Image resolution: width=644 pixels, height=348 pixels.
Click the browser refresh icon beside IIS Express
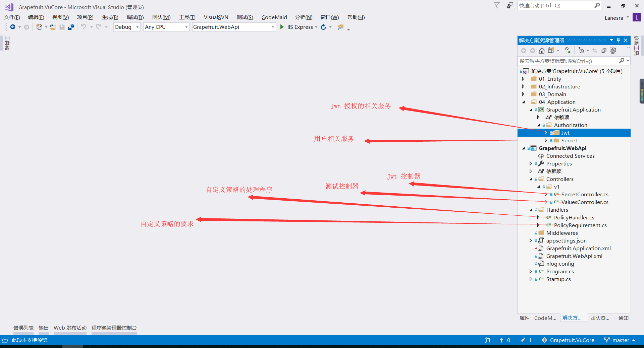(x=323, y=27)
